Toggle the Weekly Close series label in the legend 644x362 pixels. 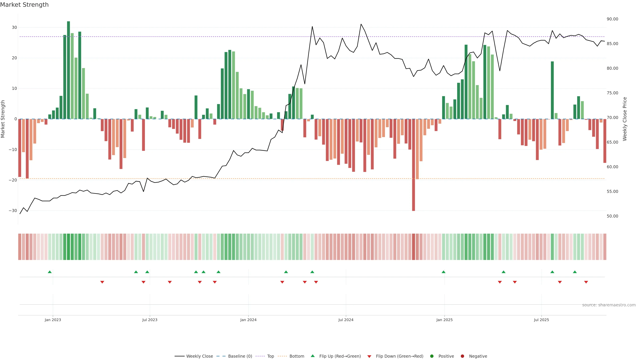200,356
